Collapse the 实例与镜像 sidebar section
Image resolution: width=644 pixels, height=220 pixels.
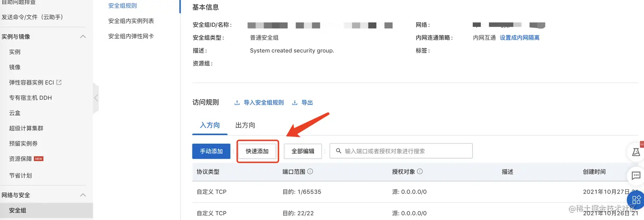(83, 37)
